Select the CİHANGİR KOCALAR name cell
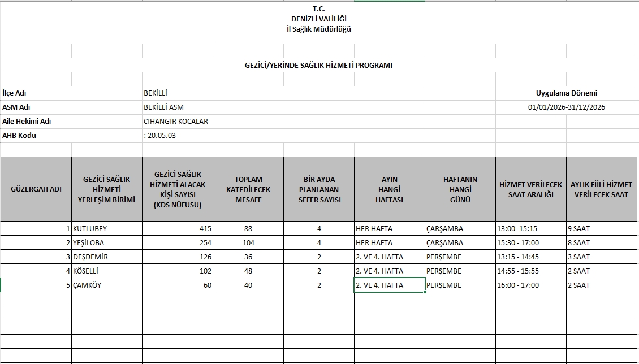The width and height of the screenshot is (639, 364). pos(176,122)
